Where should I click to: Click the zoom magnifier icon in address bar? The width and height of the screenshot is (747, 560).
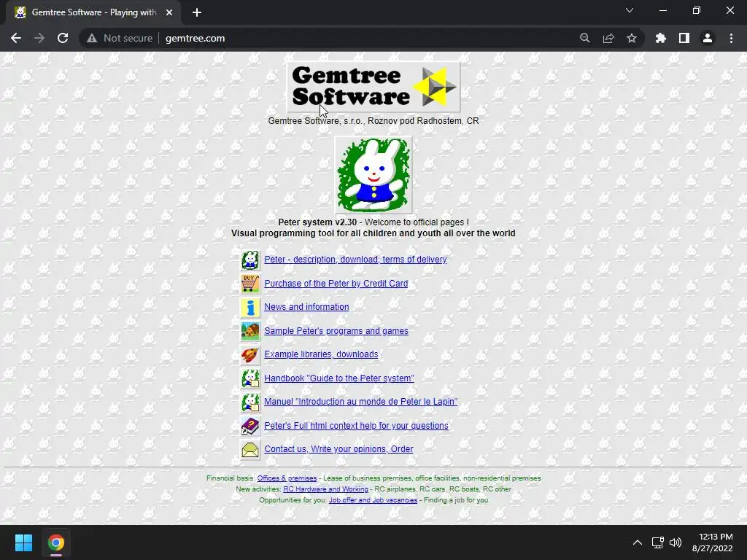[585, 38]
